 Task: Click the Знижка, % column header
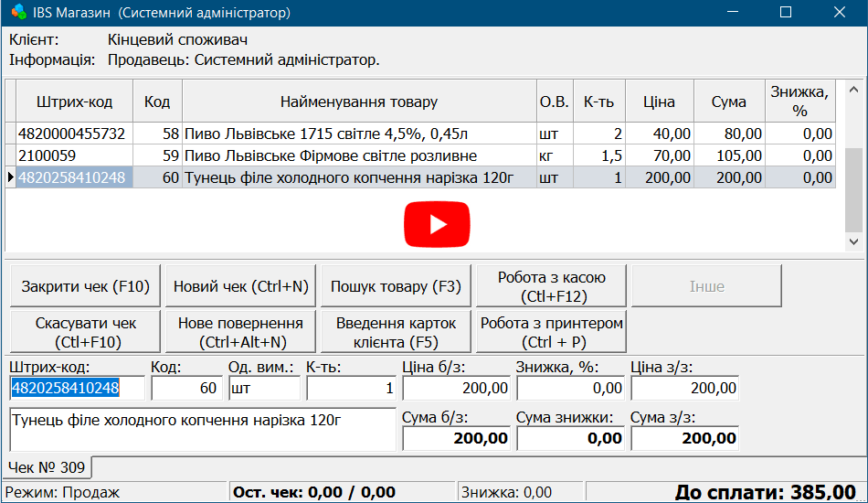799,102
